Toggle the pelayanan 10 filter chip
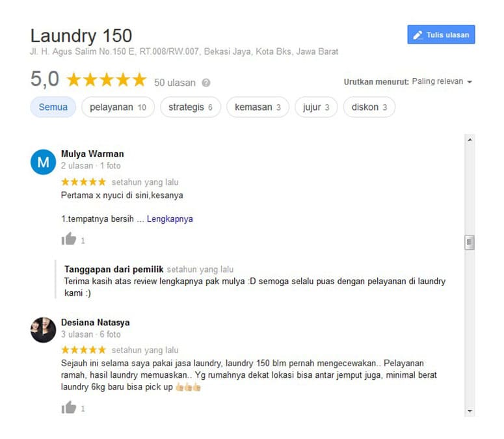Screen dimensions: 504x439 (x=118, y=107)
